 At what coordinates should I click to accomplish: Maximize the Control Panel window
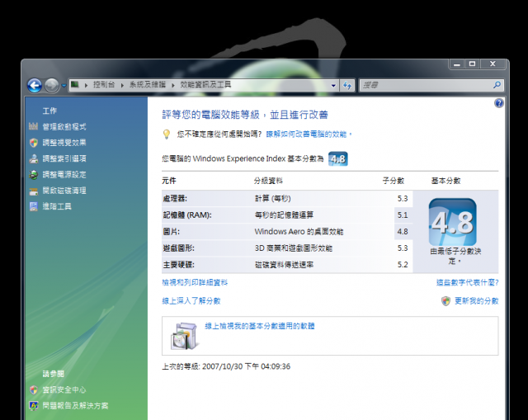(473, 64)
